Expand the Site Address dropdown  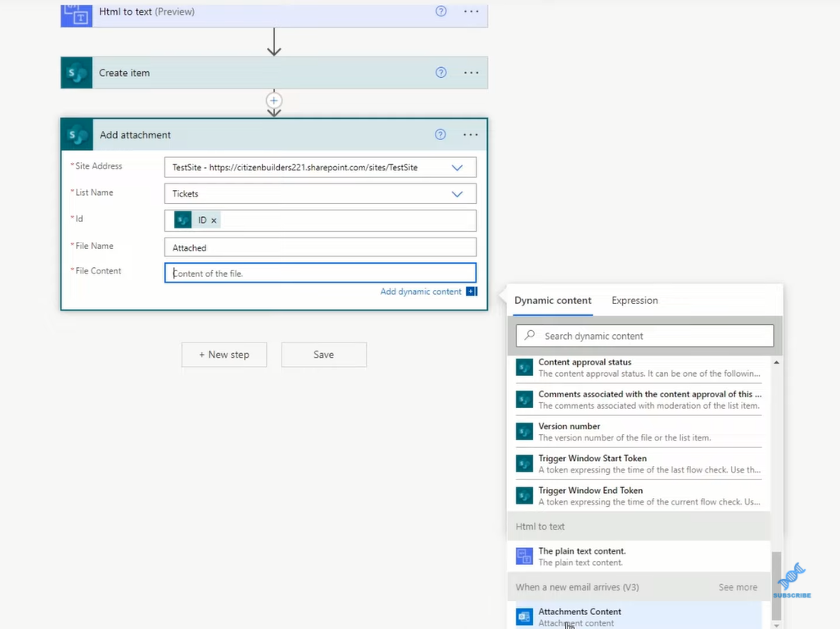(457, 167)
